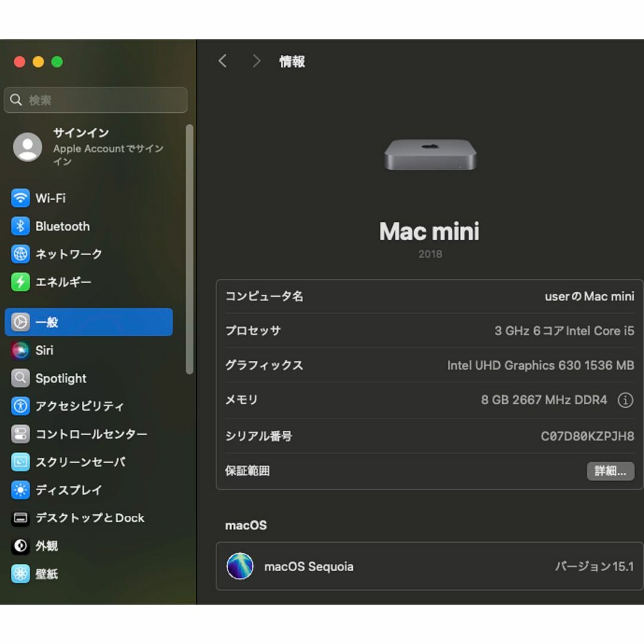Viewport: 644px width, 644px height.
Task: Click the 保証範囲 row label
Action: point(247,470)
